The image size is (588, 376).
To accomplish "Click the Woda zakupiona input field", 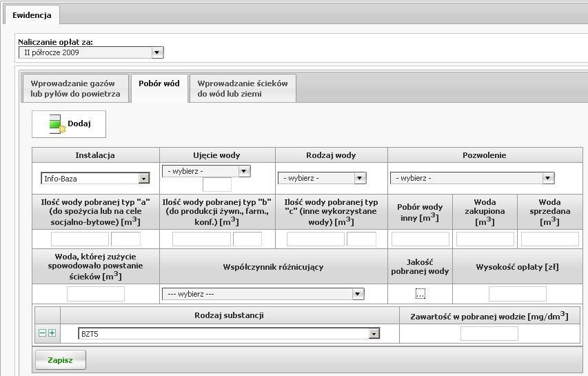I will 485,239.
